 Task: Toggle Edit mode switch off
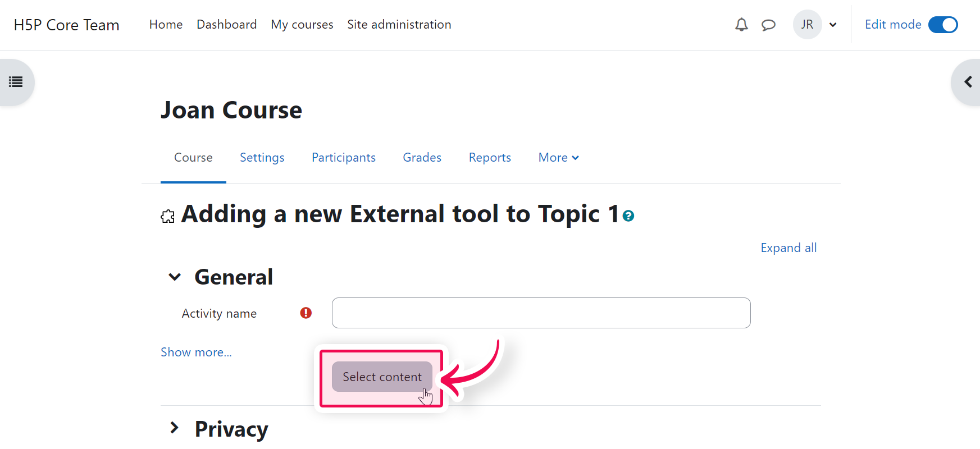coord(942,25)
